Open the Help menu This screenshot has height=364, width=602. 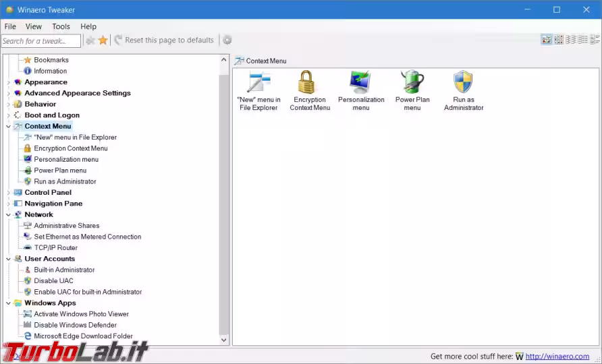[88, 26]
